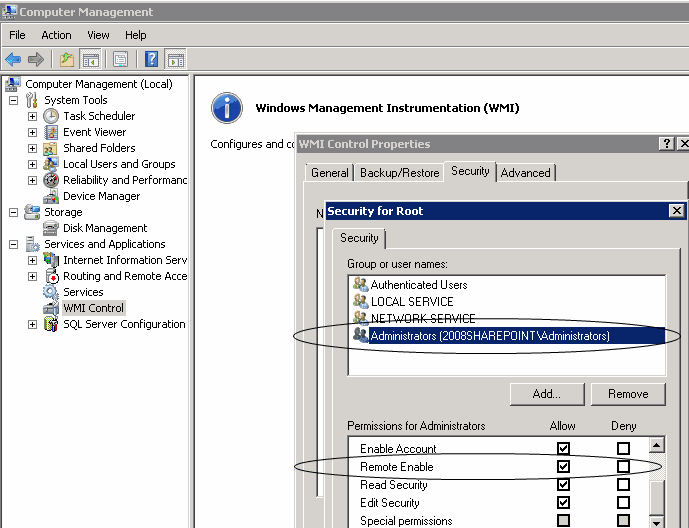This screenshot has width=689, height=528.
Task: Expand Reliability and Performance node
Action: [32, 180]
